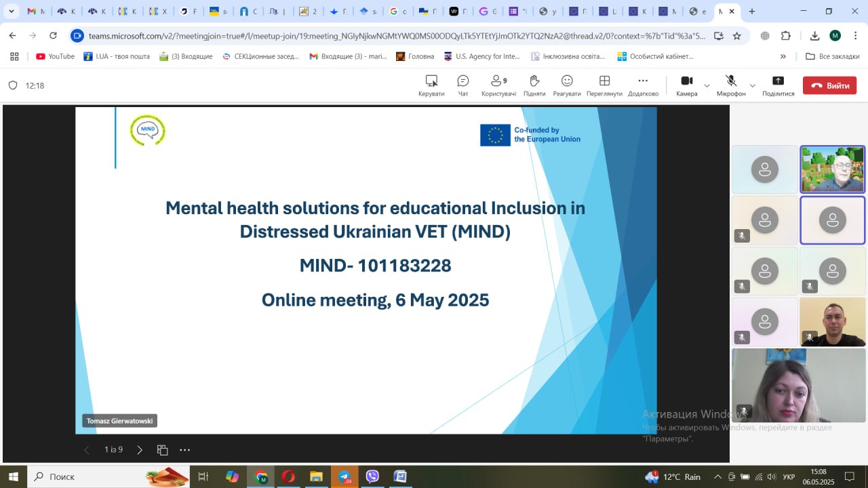This screenshot has height=488, width=868.
Task: Click the browser Back arrow
Action: click(12, 36)
